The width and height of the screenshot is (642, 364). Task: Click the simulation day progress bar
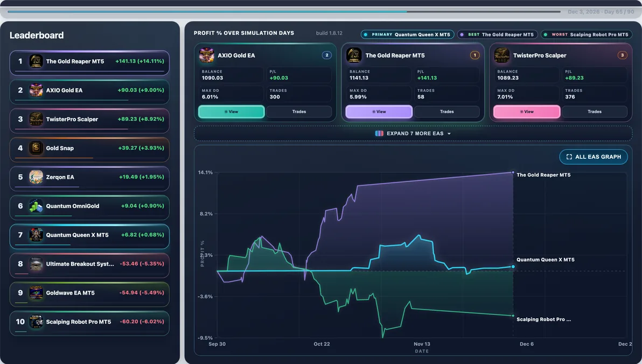click(284, 11)
